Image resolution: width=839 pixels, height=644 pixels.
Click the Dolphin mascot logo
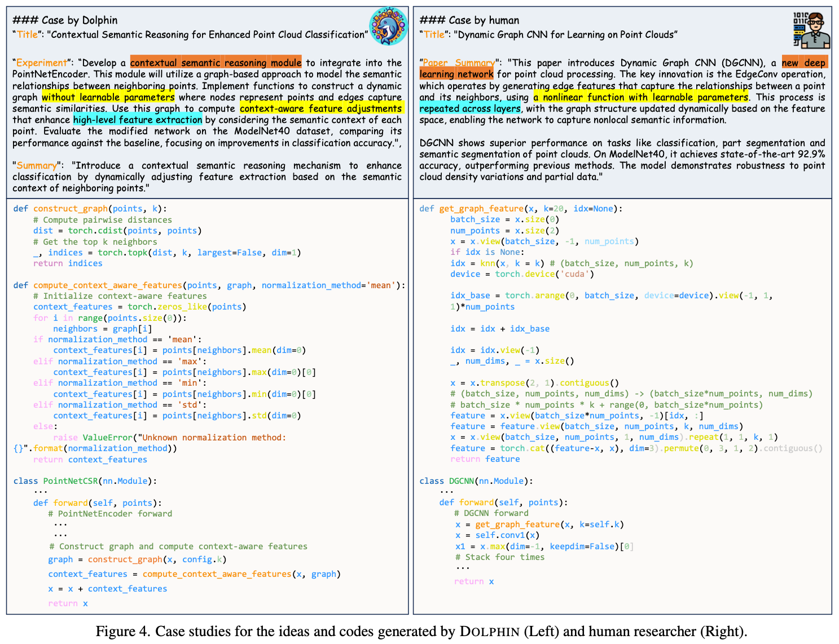(x=388, y=27)
